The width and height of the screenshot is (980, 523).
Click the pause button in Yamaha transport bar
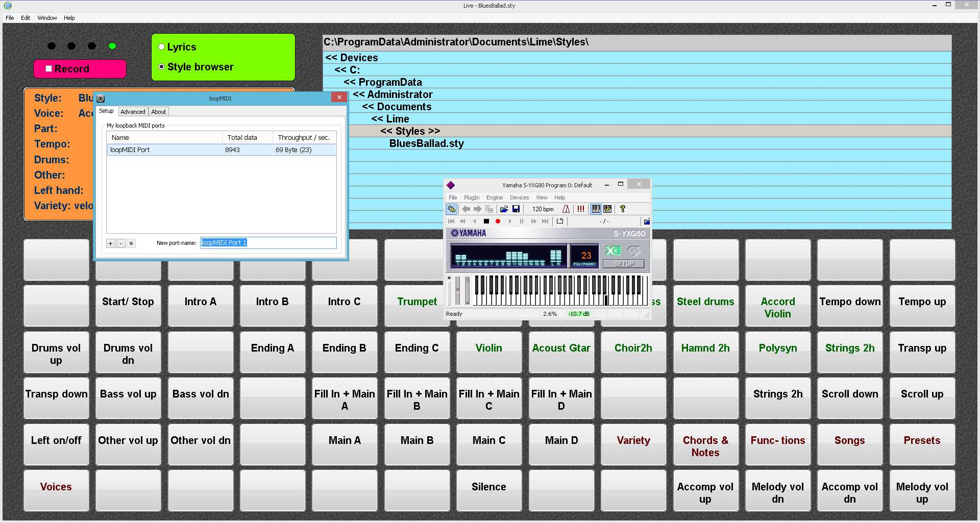point(522,221)
